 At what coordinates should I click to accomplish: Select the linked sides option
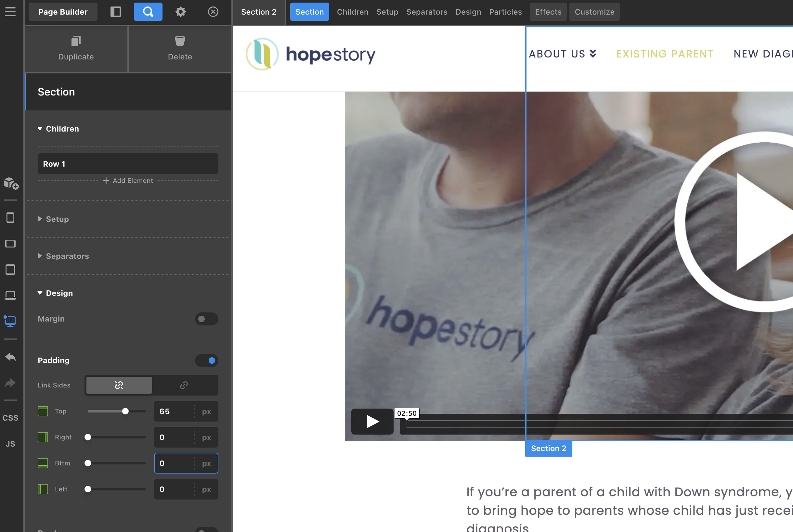coord(184,385)
